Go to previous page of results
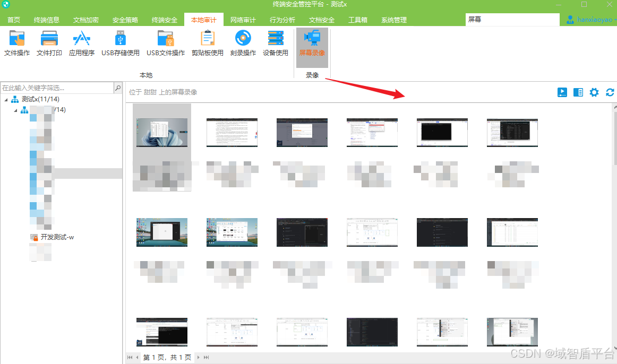Screen dimensions: 617x364 137,357
